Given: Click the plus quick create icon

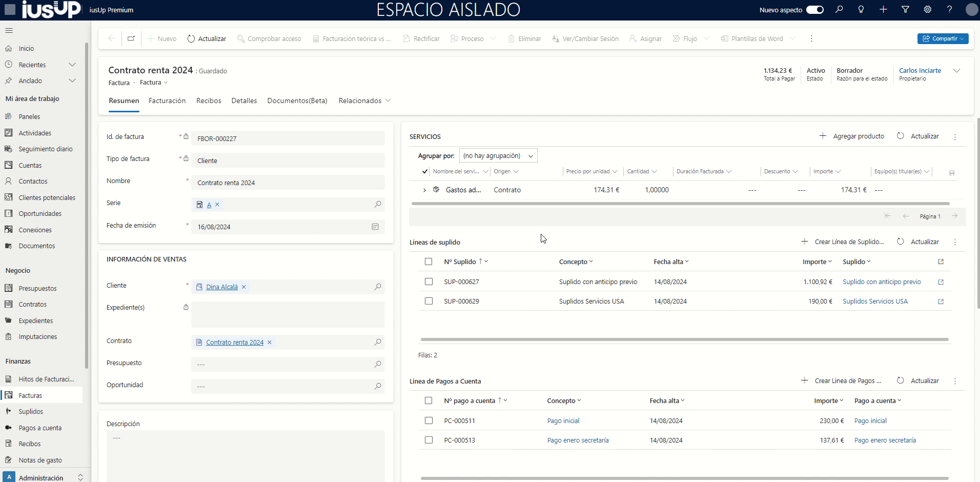Looking at the screenshot, I should [x=883, y=10].
